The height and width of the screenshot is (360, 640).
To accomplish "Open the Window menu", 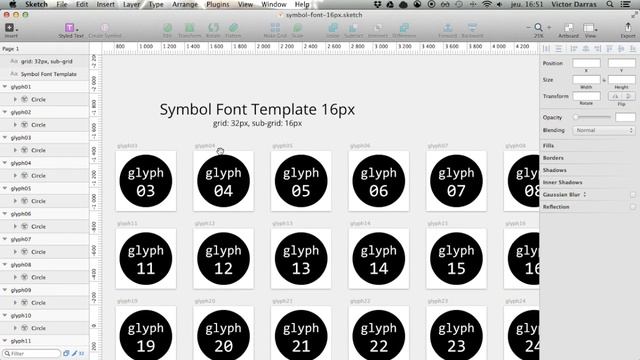I will [273, 4].
